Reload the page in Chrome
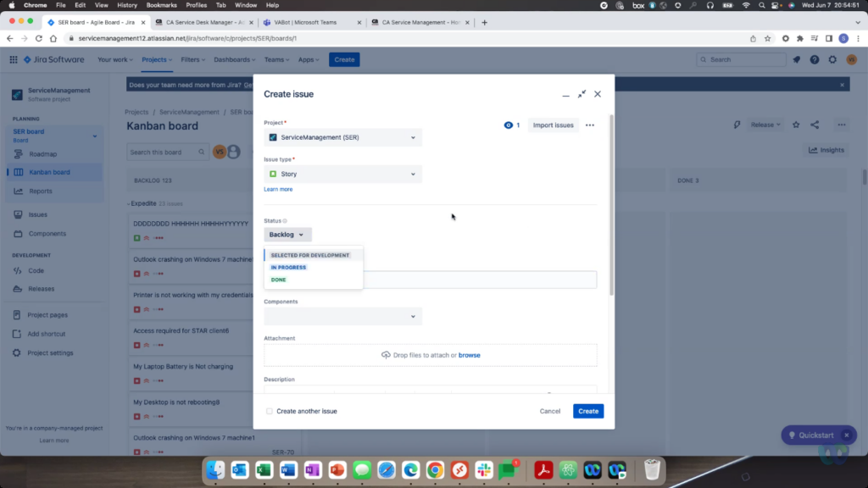This screenshot has width=868, height=488. pos(39,39)
